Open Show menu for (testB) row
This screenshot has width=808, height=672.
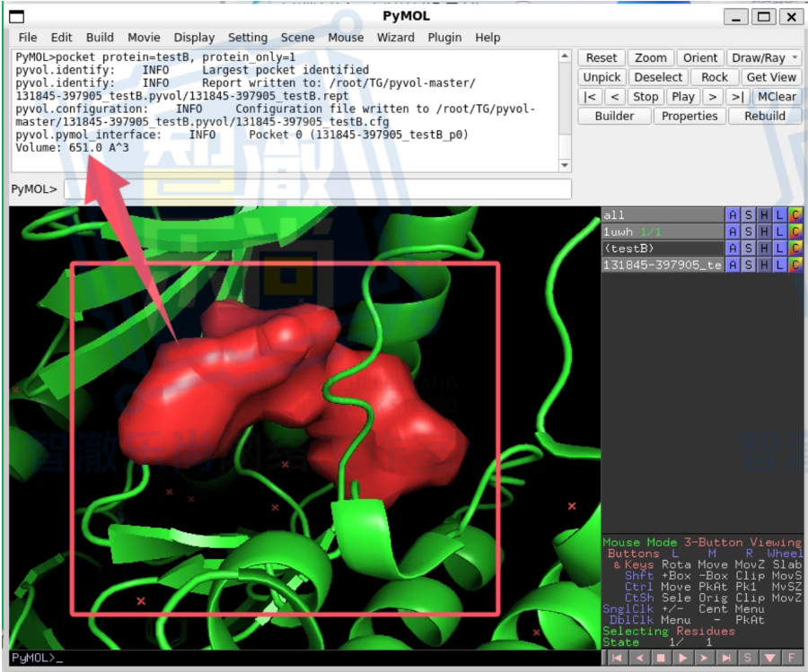click(x=748, y=249)
